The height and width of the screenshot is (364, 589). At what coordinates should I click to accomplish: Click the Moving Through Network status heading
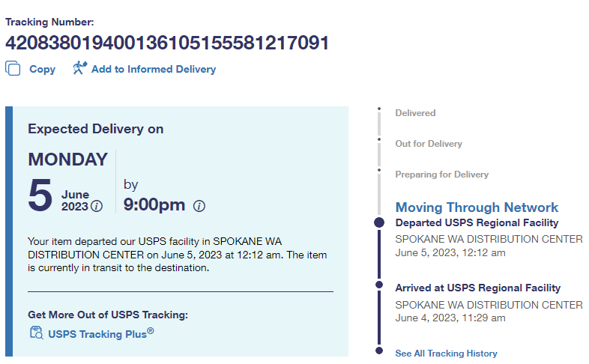coord(477,207)
